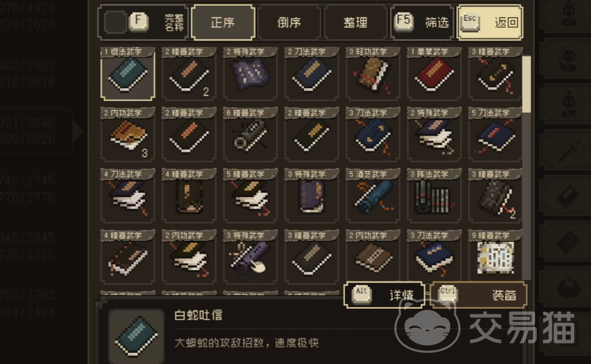Toggle the 完整名称 full name checkbox
The height and width of the screenshot is (364, 591).
(x=115, y=22)
